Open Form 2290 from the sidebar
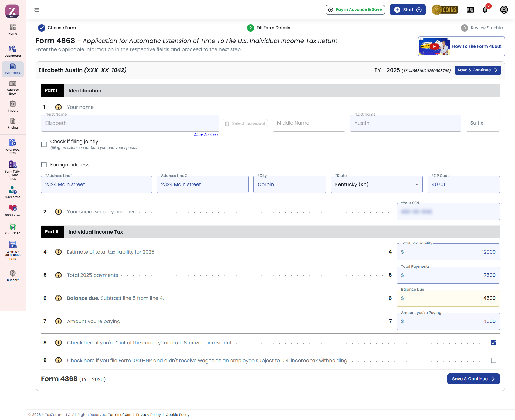 pyautogui.click(x=13, y=229)
